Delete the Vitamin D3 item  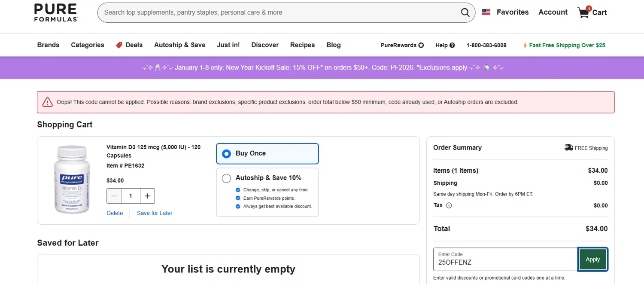click(115, 213)
